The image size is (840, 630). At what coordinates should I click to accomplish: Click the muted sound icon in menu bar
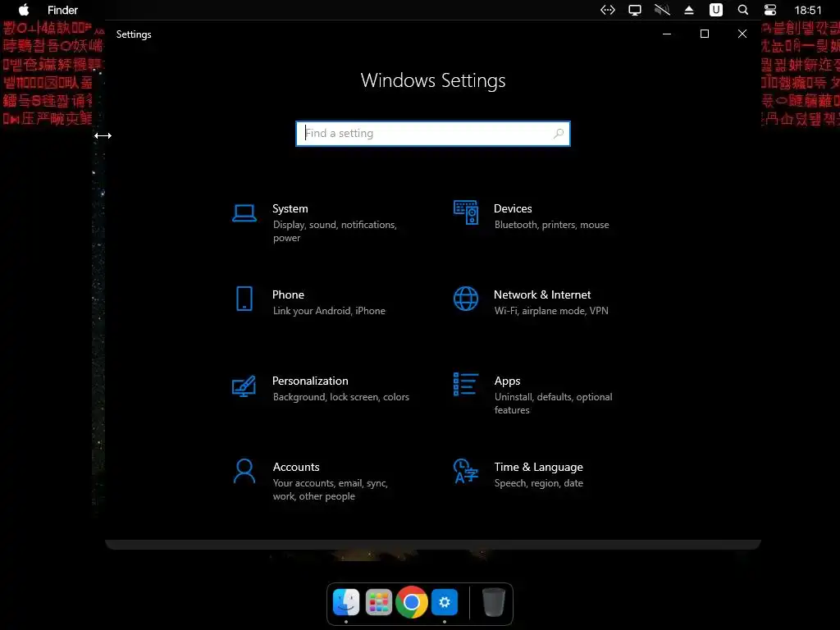click(x=662, y=10)
